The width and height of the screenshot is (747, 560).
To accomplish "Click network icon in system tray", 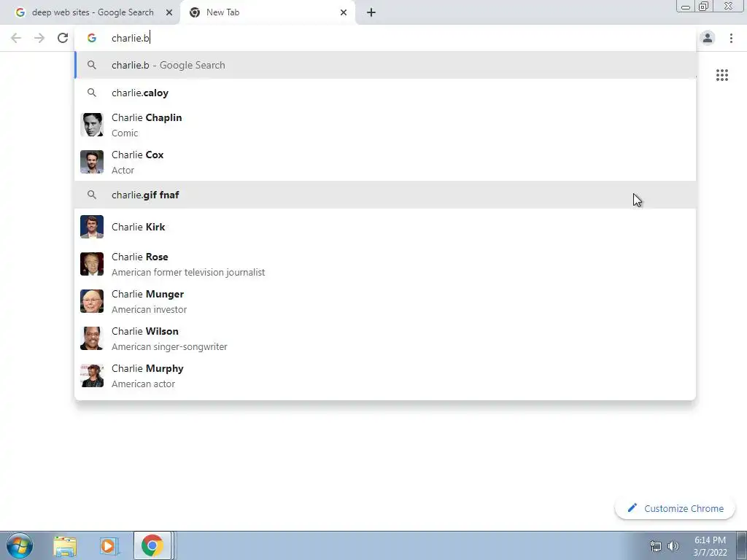I will click(656, 546).
